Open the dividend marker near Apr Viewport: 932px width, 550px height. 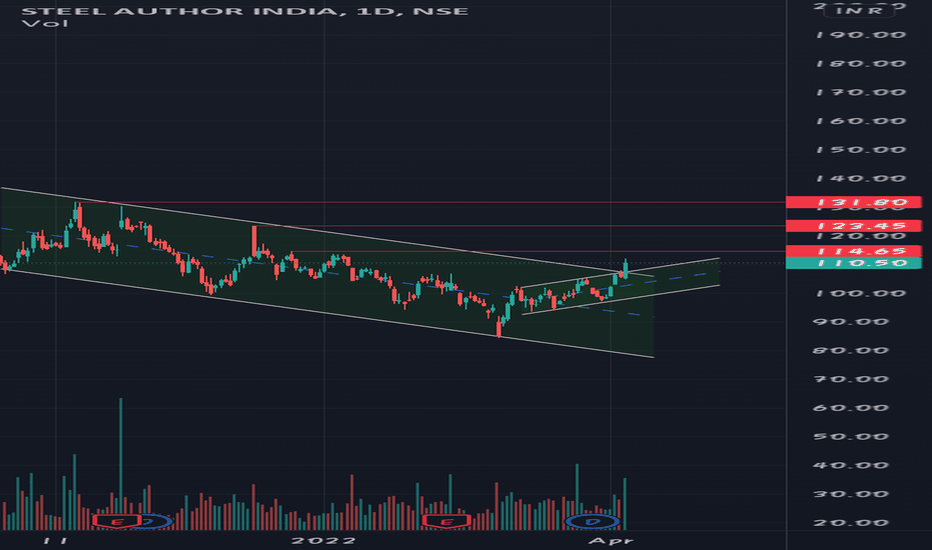tap(593, 522)
